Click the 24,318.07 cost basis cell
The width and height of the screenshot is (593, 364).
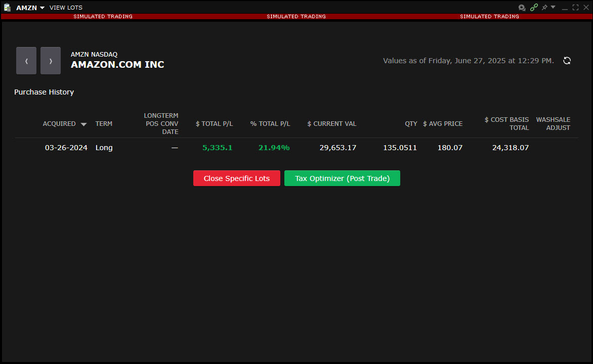tap(511, 148)
